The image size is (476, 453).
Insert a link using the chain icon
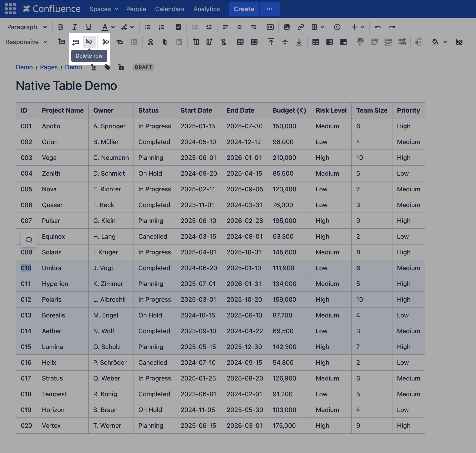tap(300, 27)
